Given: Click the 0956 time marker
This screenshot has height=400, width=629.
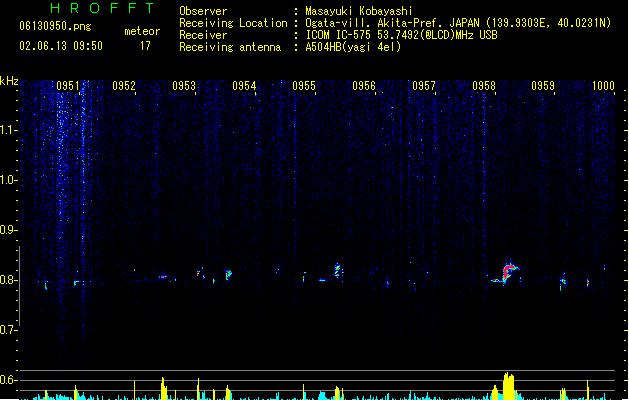Looking at the screenshot, I should click(x=364, y=86).
